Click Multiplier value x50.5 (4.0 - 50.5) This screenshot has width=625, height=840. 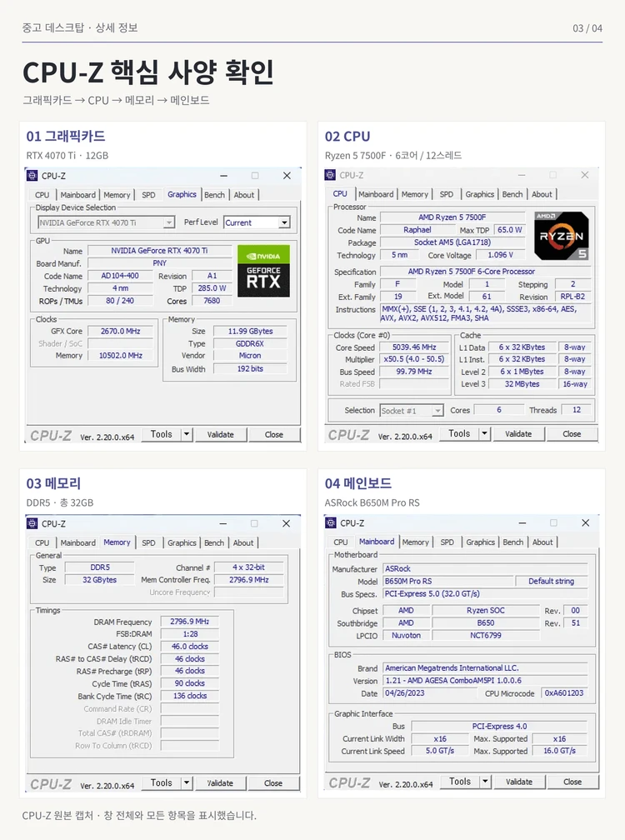[414, 359]
